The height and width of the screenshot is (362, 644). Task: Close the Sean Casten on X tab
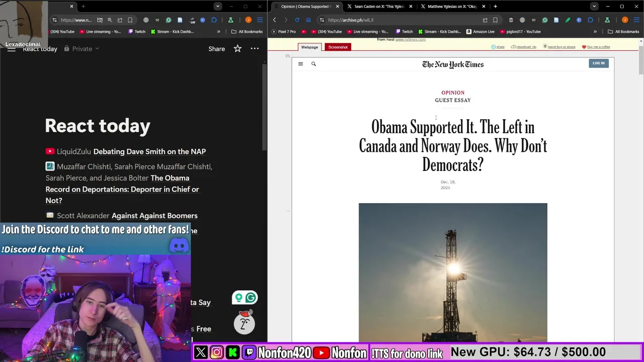[411, 7]
